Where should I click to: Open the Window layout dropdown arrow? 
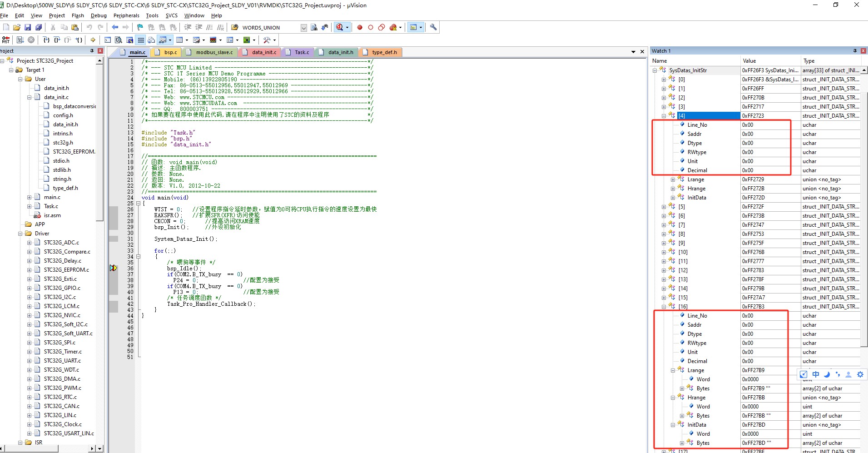coord(421,27)
